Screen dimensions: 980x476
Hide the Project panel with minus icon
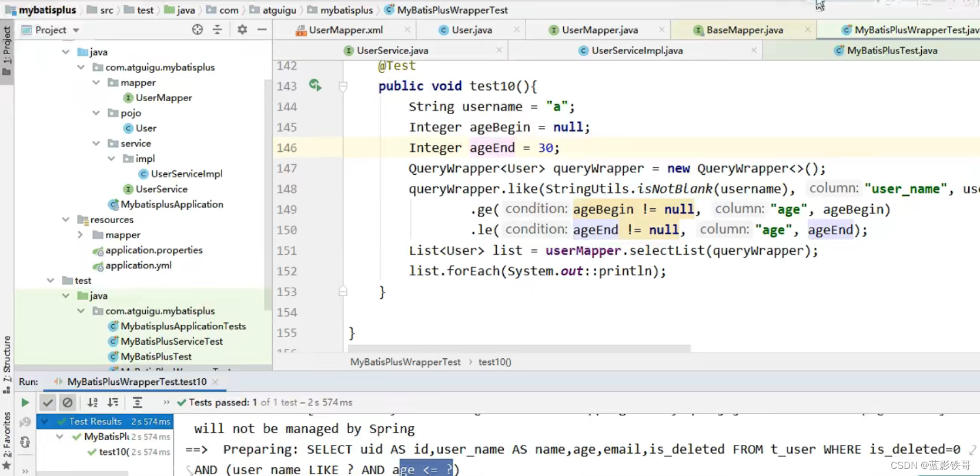point(262,29)
